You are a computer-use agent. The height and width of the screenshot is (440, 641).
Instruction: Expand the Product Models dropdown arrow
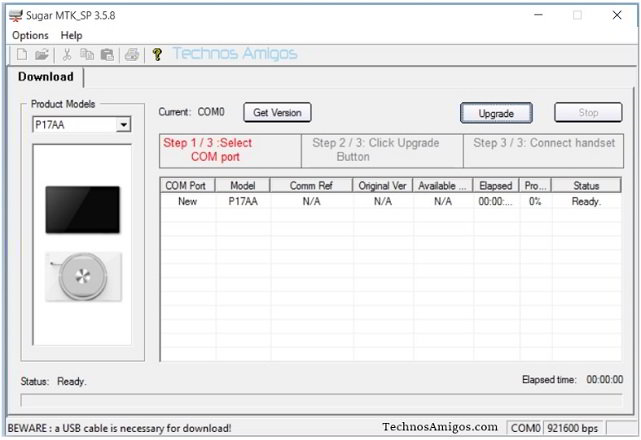(123, 124)
